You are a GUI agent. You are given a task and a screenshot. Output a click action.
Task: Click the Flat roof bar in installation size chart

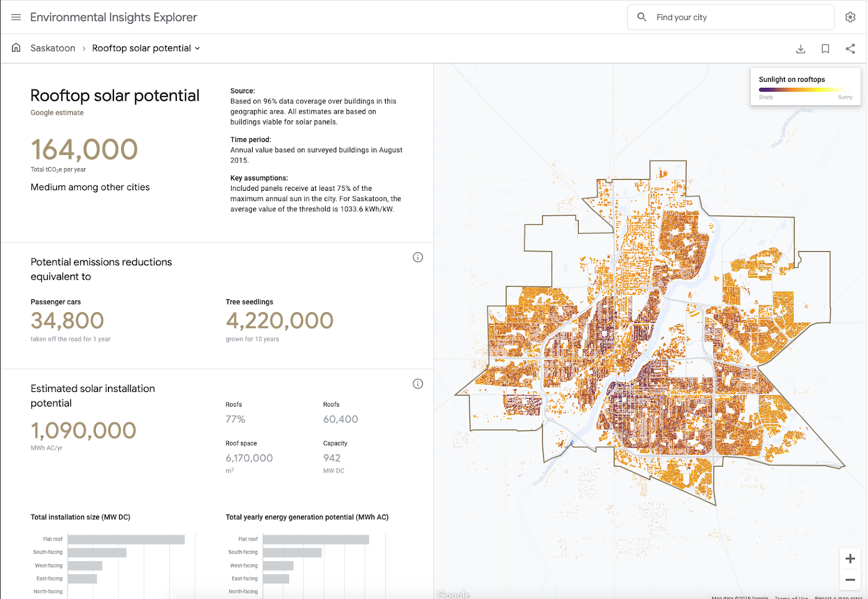click(126, 539)
